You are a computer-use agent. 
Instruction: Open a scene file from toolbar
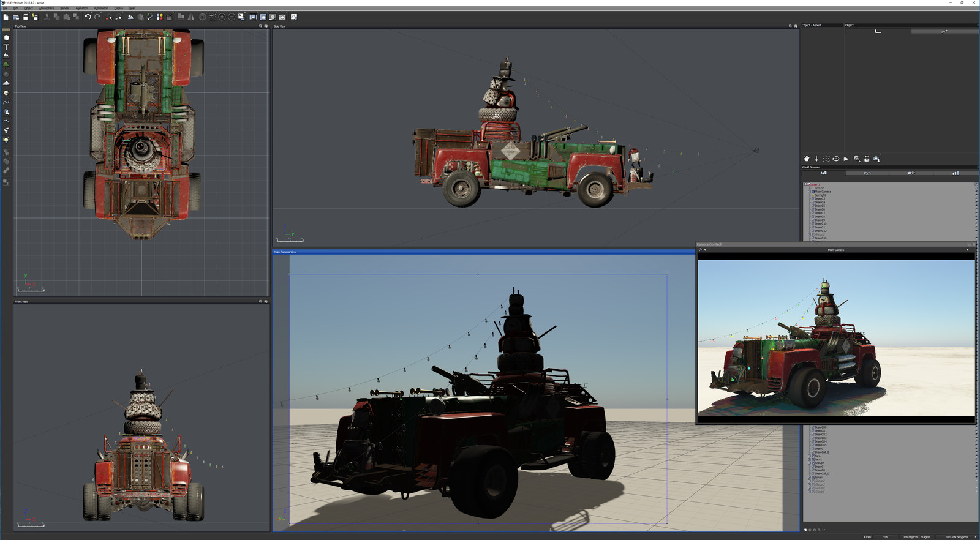16,17
